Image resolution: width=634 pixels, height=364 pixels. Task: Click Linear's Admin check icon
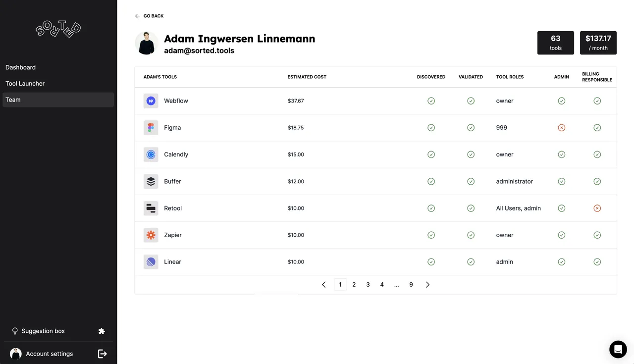point(562,261)
